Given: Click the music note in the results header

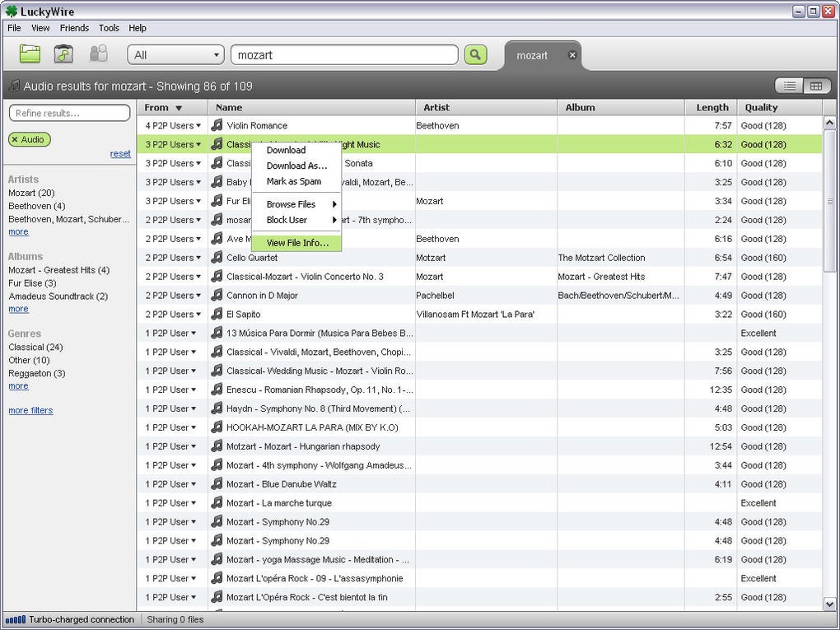Looking at the screenshot, I should pyautogui.click(x=14, y=86).
